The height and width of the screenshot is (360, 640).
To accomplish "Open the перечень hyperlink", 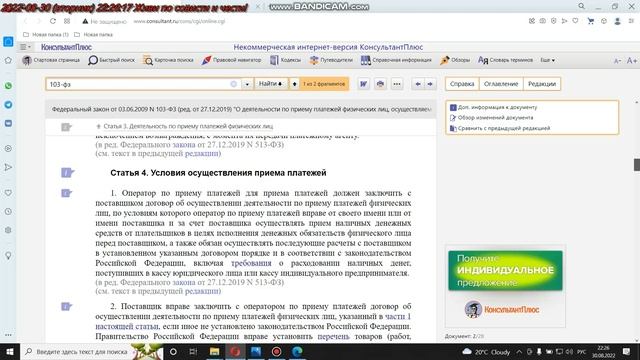I will (x=333, y=336).
